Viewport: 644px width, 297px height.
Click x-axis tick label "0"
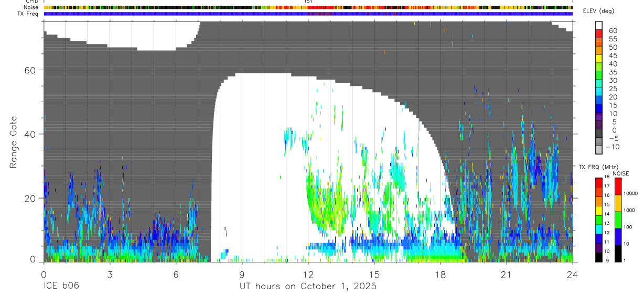click(x=44, y=274)
